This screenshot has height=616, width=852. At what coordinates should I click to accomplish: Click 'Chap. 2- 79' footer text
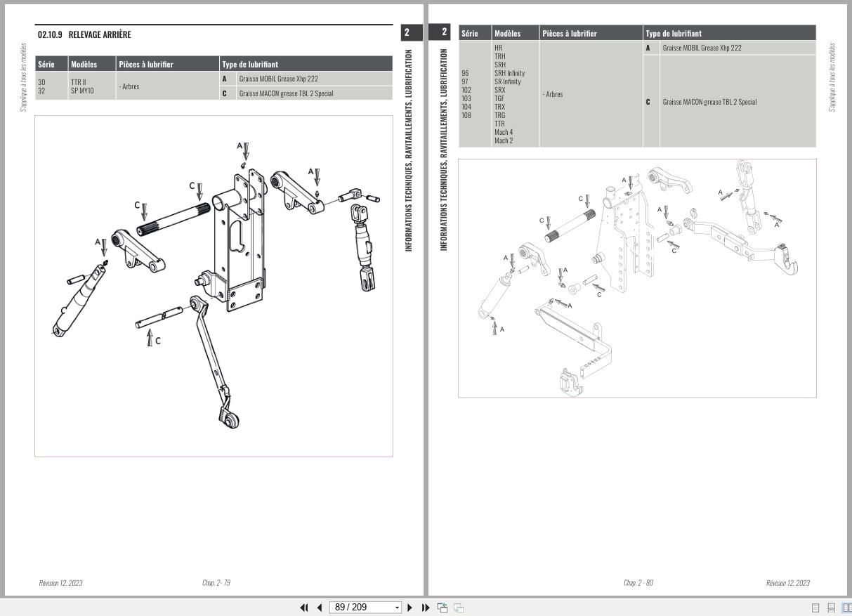click(216, 583)
